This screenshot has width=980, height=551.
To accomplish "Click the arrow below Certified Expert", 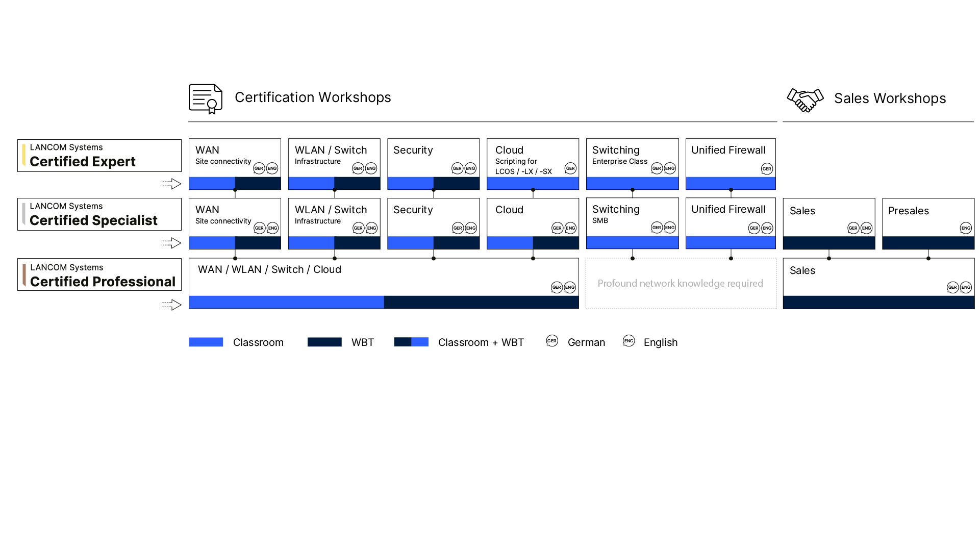I will [x=172, y=184].
